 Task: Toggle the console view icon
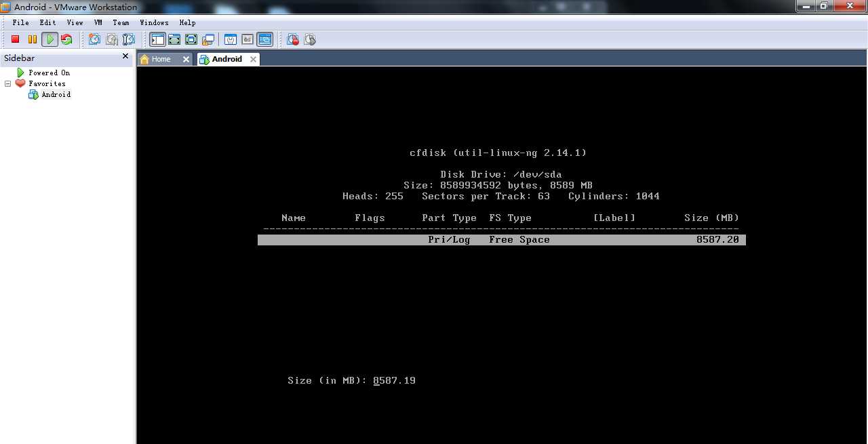point(264,39)
